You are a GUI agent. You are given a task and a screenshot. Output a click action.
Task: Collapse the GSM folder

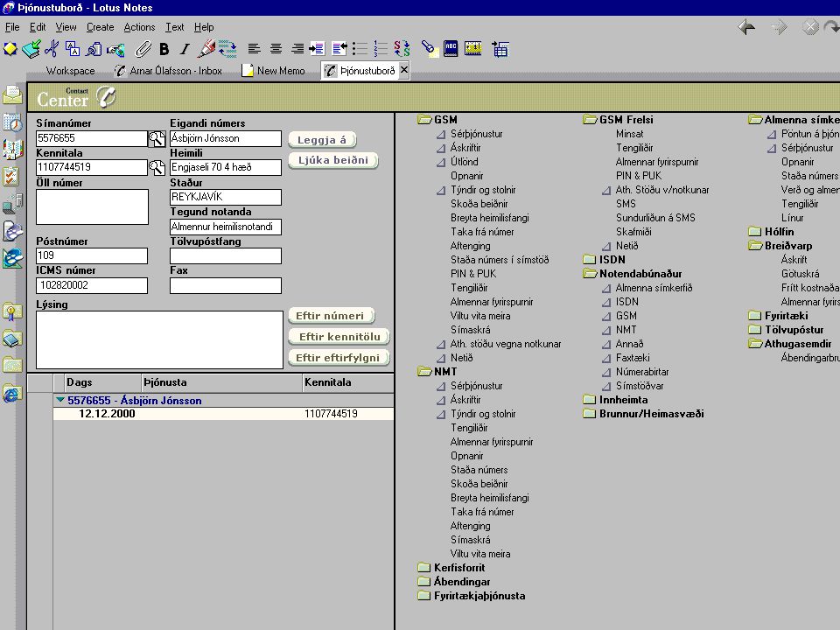coord(424,120)
